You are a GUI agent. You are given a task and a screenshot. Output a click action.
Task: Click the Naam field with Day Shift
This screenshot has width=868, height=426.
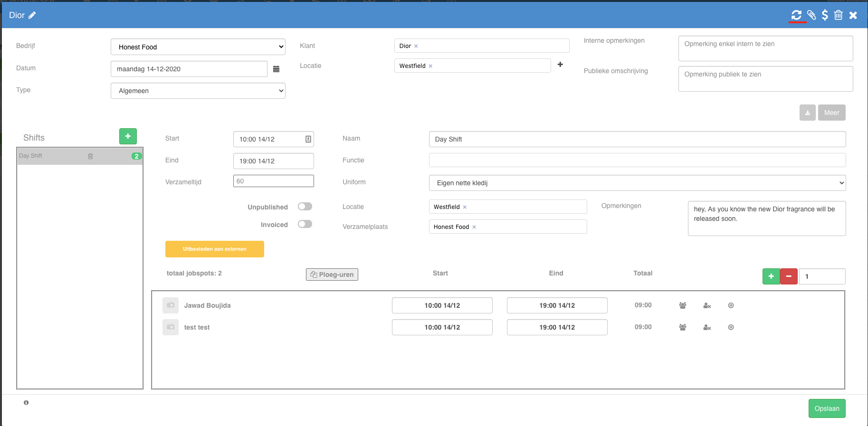(637, 139)
